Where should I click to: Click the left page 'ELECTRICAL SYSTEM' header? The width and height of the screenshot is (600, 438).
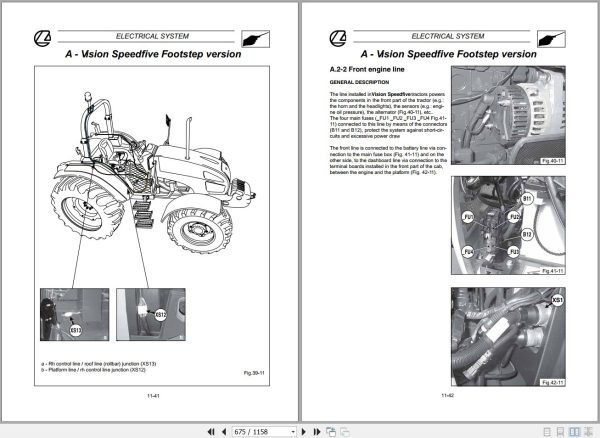(152, 36)
